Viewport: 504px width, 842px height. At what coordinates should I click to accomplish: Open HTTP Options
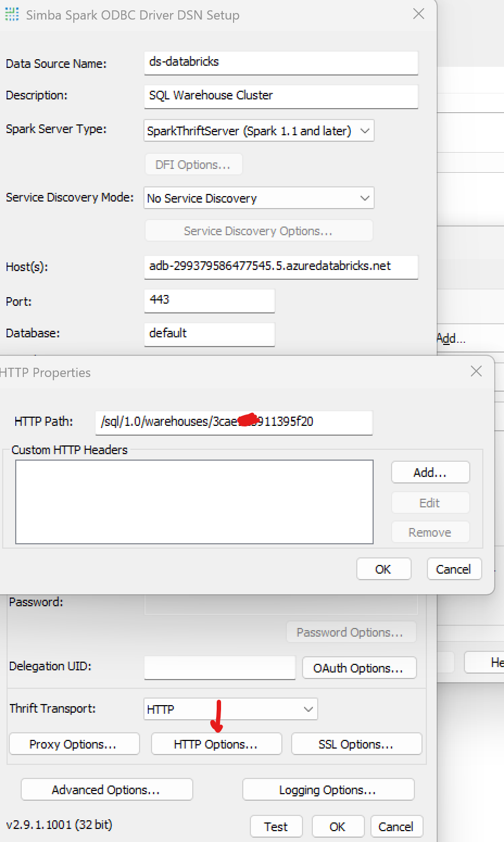click(216, 744)
